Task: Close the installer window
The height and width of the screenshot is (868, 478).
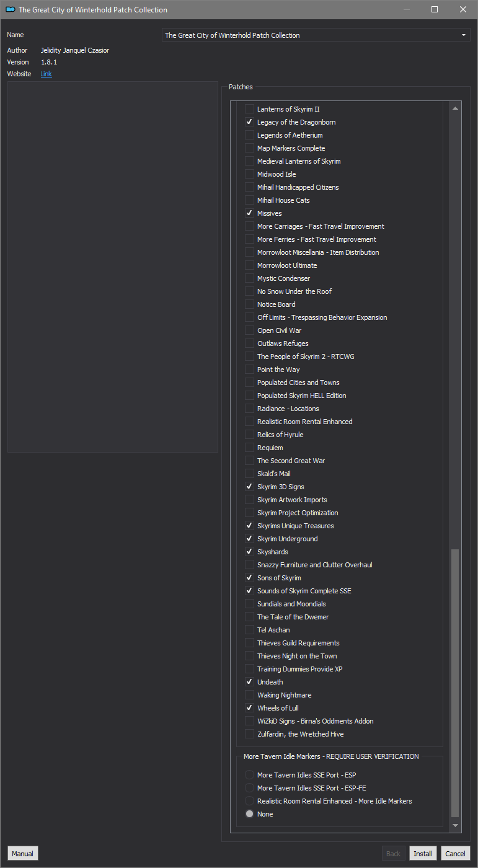Action: (463, 9)
